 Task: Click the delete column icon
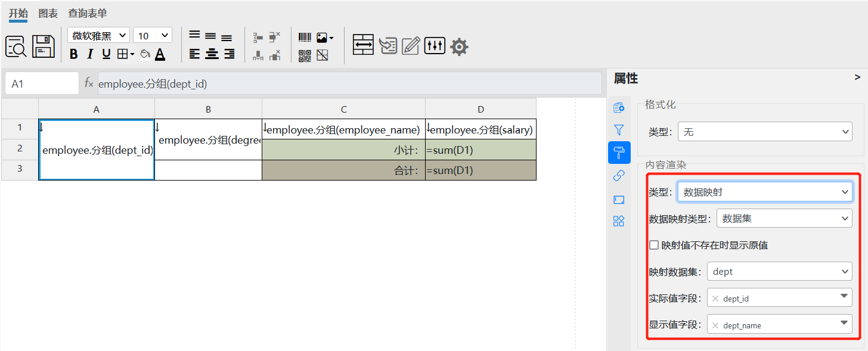coord(274,55)
